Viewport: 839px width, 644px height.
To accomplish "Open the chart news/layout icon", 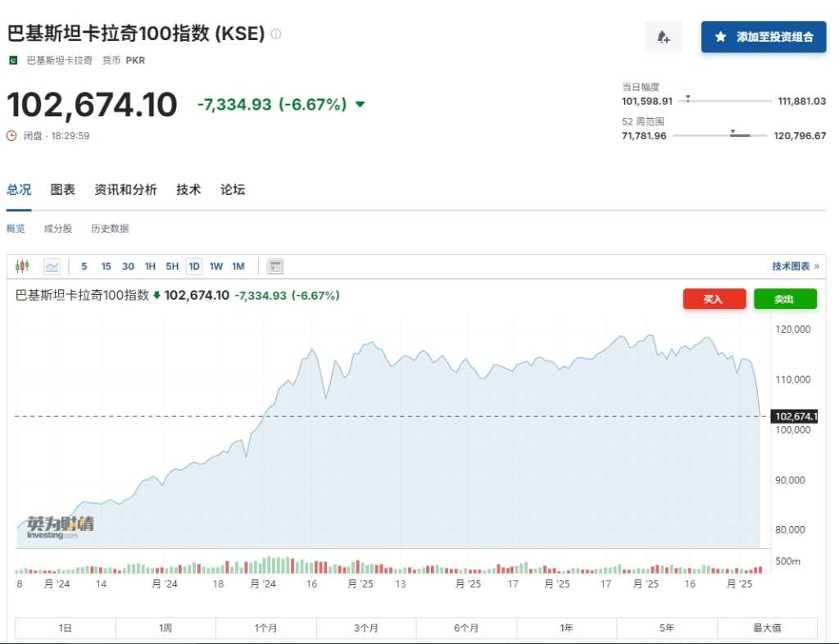I will [275, 266].
